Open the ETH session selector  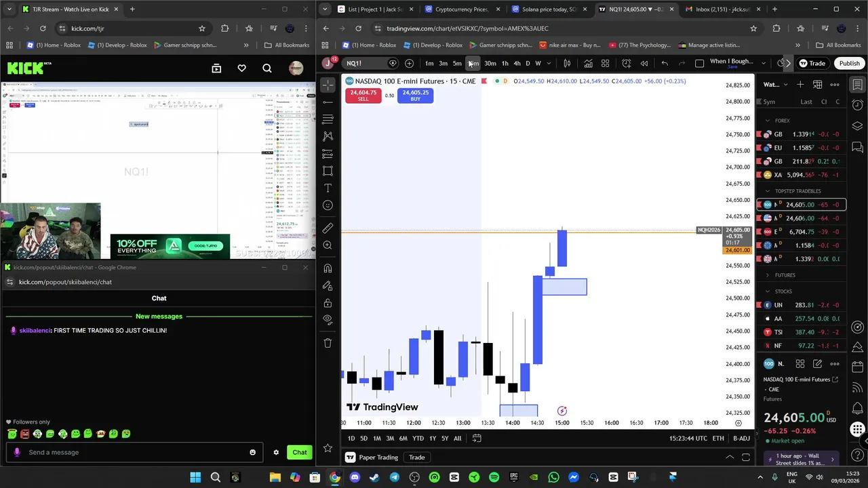coord(718,439)
